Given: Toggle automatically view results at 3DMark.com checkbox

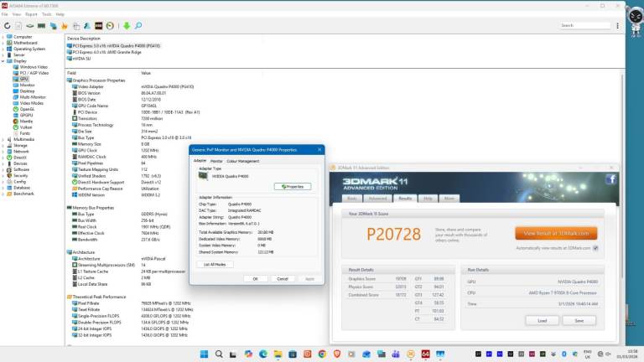Looking at the screenshot, I should [595, 248].
